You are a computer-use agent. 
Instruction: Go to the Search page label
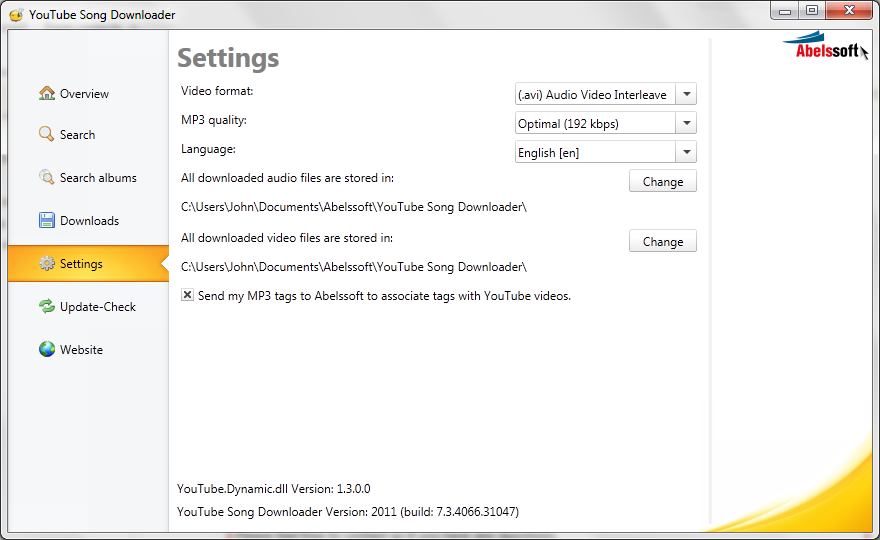pos(77,135)
